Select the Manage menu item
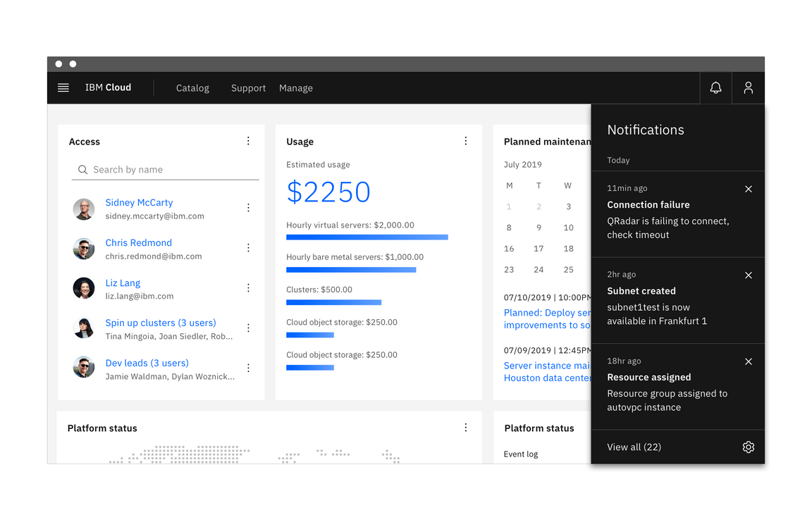The width and height of the screenshot is (812, 522). click(x=295, y=87)
